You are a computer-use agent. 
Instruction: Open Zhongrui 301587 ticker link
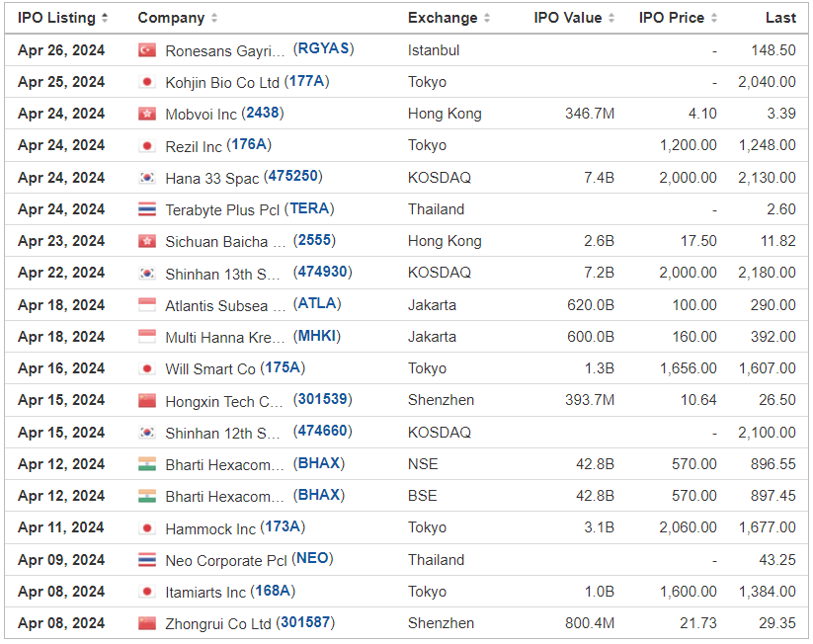(305, 622)
